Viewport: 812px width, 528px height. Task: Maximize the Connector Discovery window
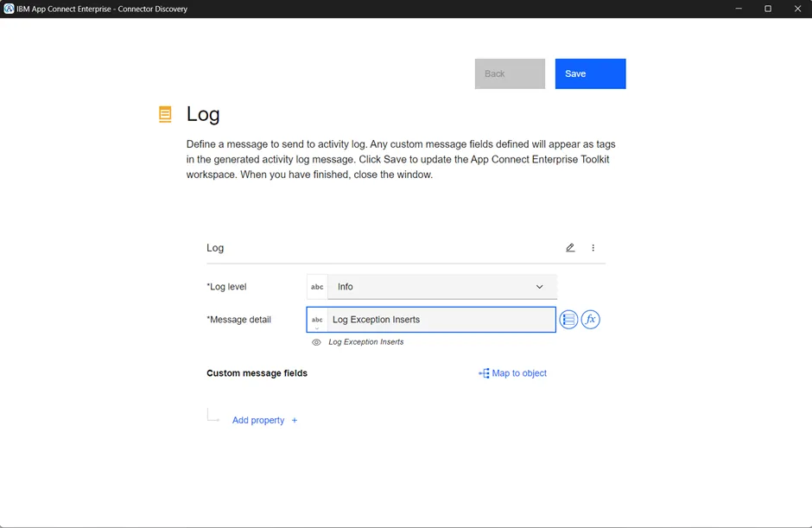768,9
